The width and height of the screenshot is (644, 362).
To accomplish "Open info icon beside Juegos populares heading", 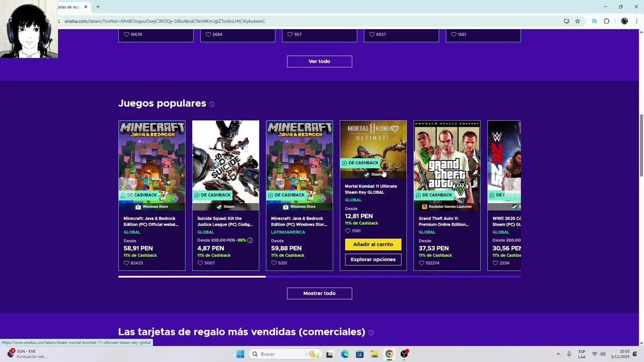I will pyautogui.click(x=212, y=104).
